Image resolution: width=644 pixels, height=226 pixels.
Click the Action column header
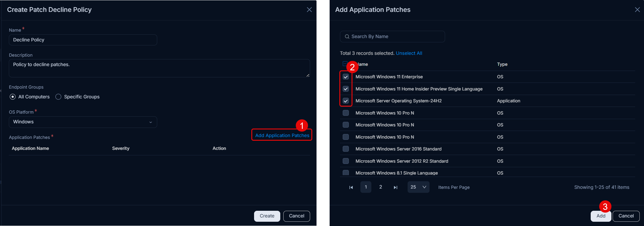(219, 148)
